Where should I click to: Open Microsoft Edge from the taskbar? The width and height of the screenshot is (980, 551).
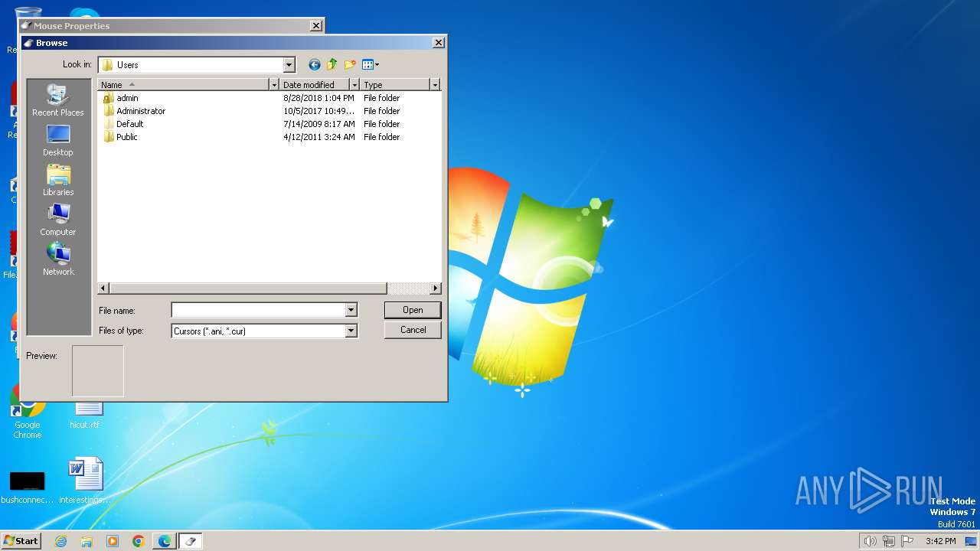165,541
